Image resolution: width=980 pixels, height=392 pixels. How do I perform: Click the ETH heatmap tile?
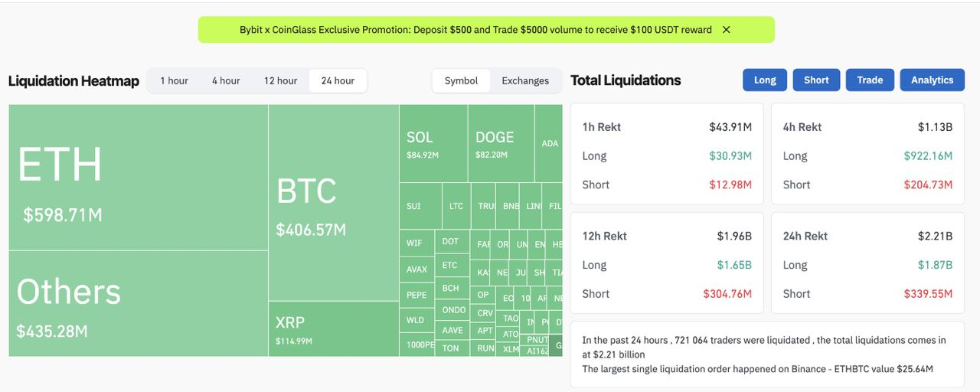[x=138, y=178]
